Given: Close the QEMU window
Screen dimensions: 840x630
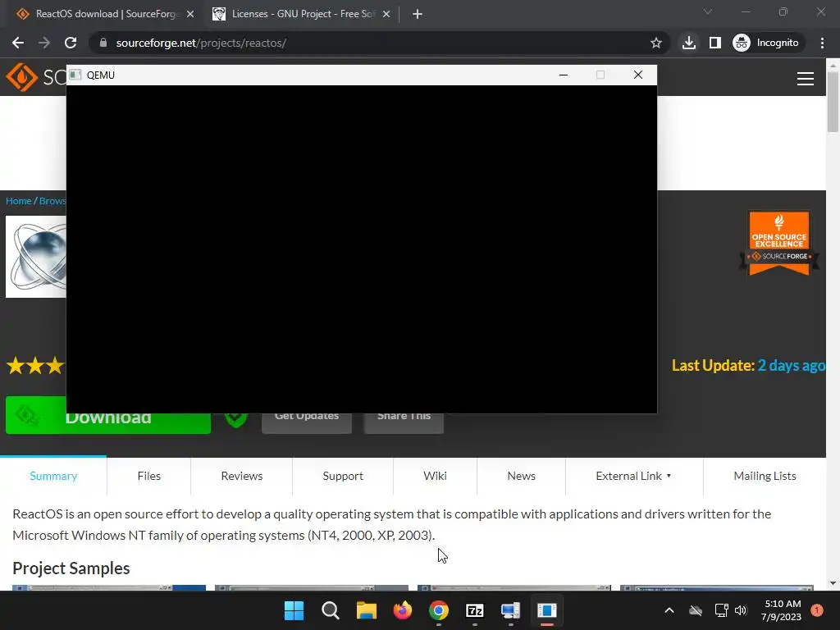Looking at the screenshot, I should pyautogui.click(x=638, y=75).
